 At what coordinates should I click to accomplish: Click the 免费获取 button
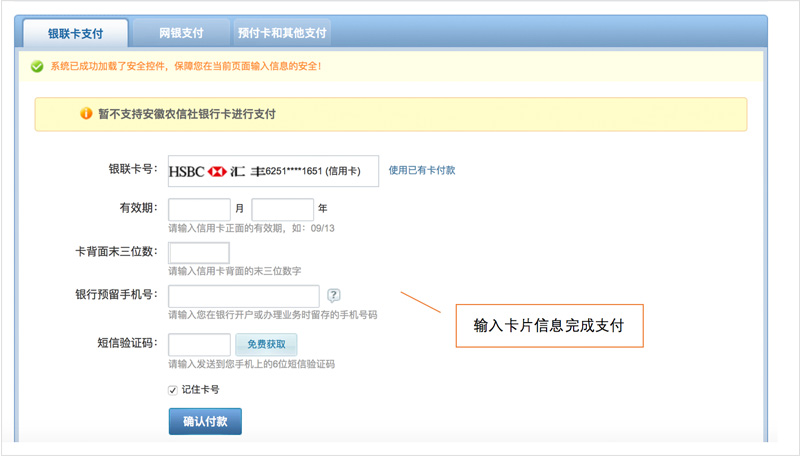pos(266,344)
